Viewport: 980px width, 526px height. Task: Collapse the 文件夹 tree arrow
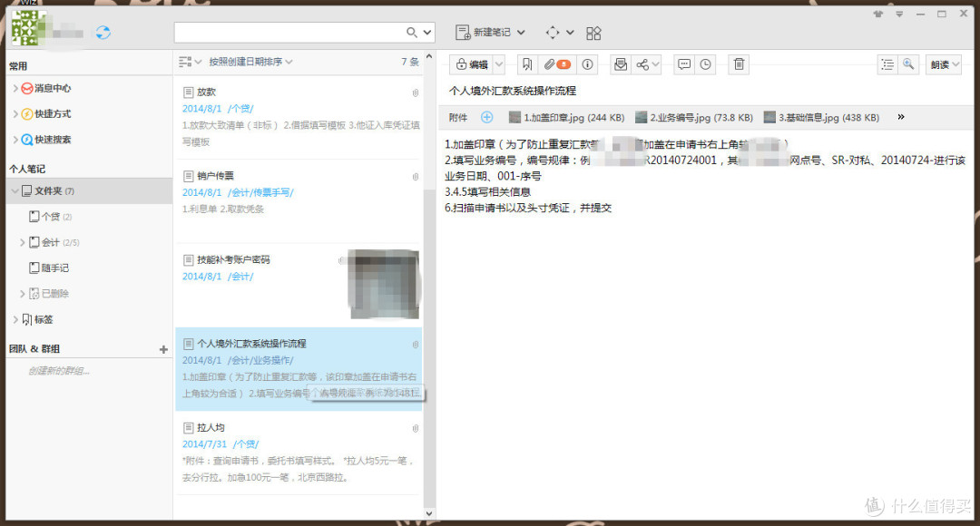(15, 190)
